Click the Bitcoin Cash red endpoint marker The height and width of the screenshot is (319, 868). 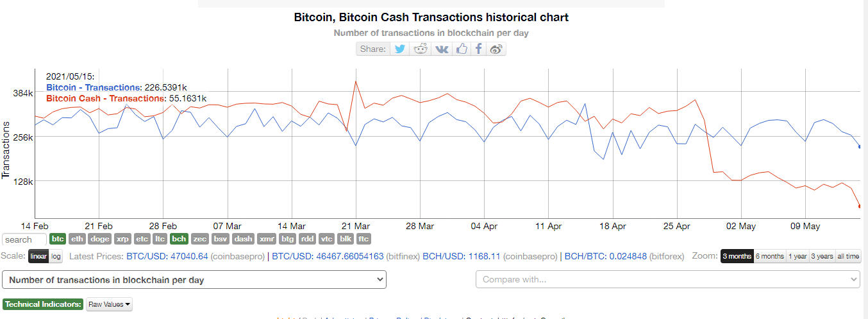pos(859,206)
